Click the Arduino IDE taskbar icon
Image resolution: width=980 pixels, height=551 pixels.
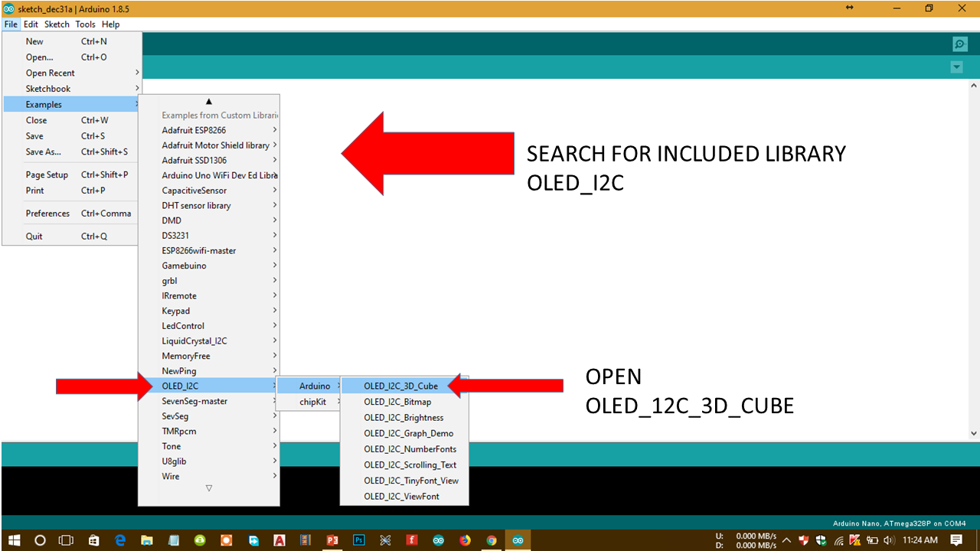[x=518, y=540]
